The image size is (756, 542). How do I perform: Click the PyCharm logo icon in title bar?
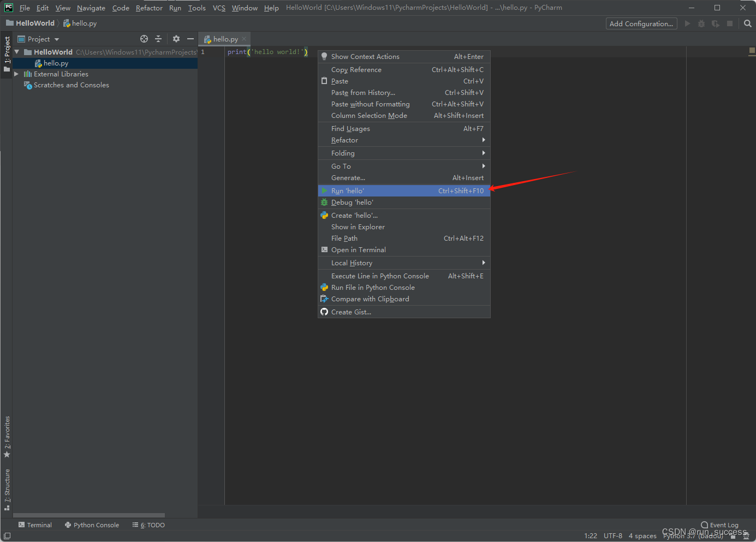tap(8, 8)
